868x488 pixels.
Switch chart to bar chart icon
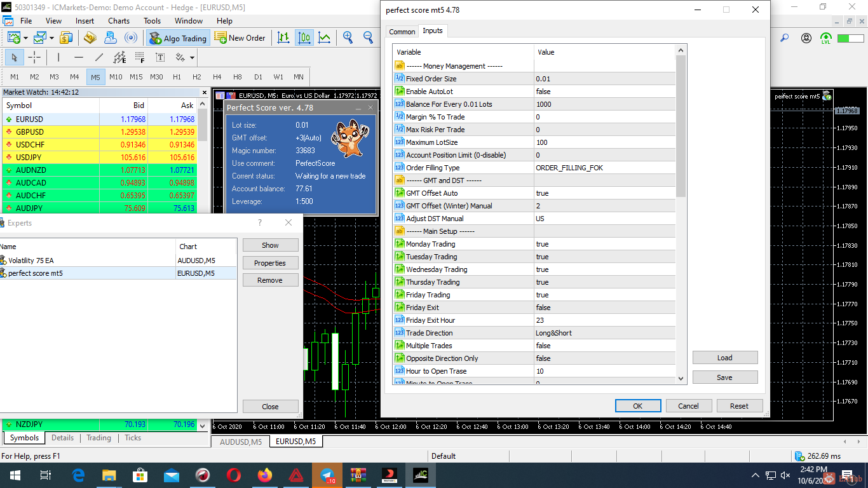coord(283,38)
